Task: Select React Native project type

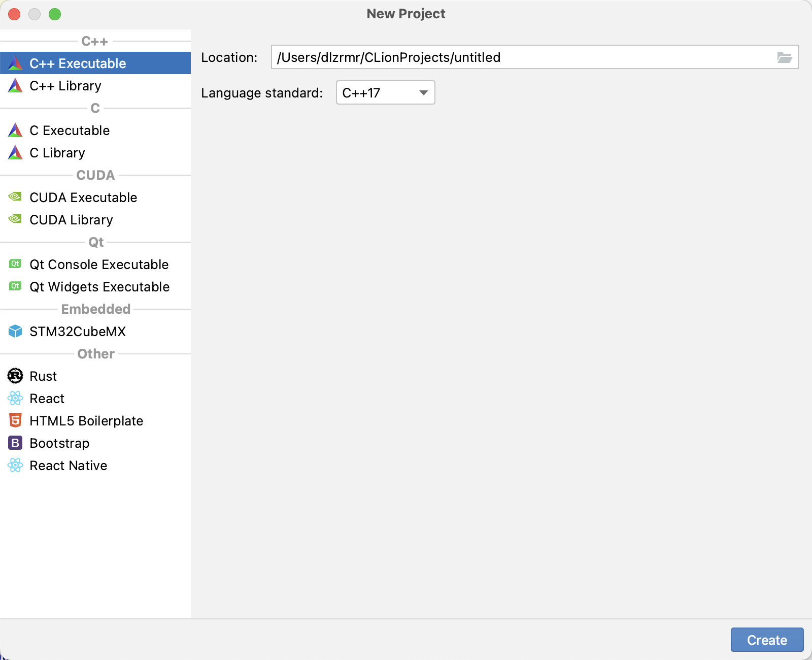Action: 95,466
